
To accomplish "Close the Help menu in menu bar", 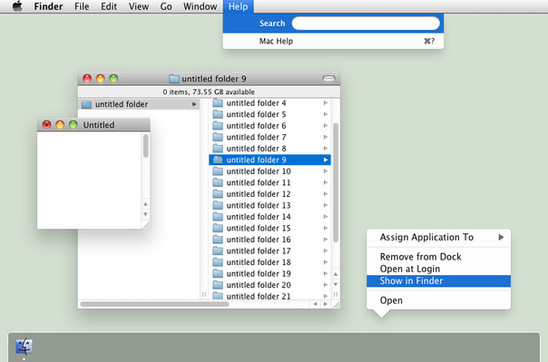I will tap(238, 6).
